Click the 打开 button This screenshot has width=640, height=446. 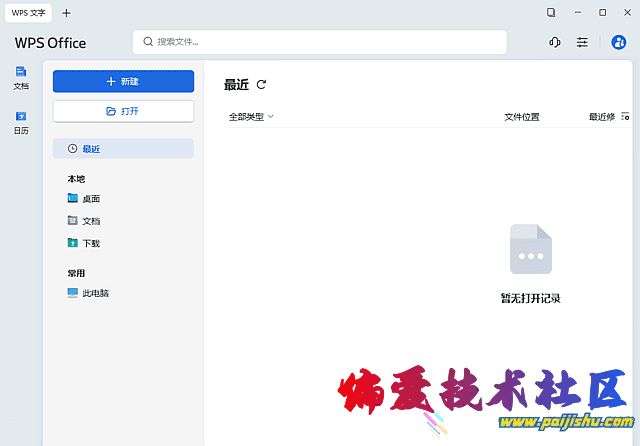123,111
